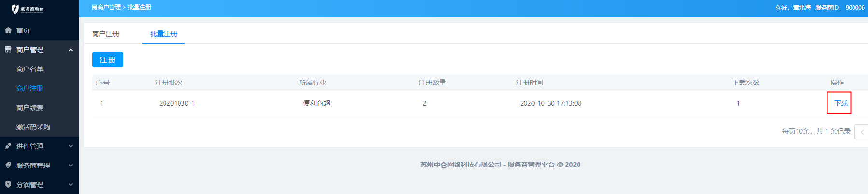868x194 pixels.
Task: Switch to the 商户注册 tab
Action: (106, 34)
